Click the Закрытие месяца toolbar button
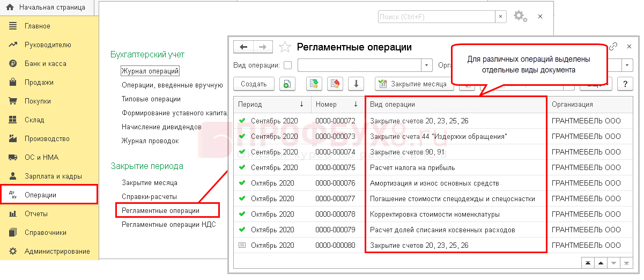Screen dimensions: 644x280 413,84
